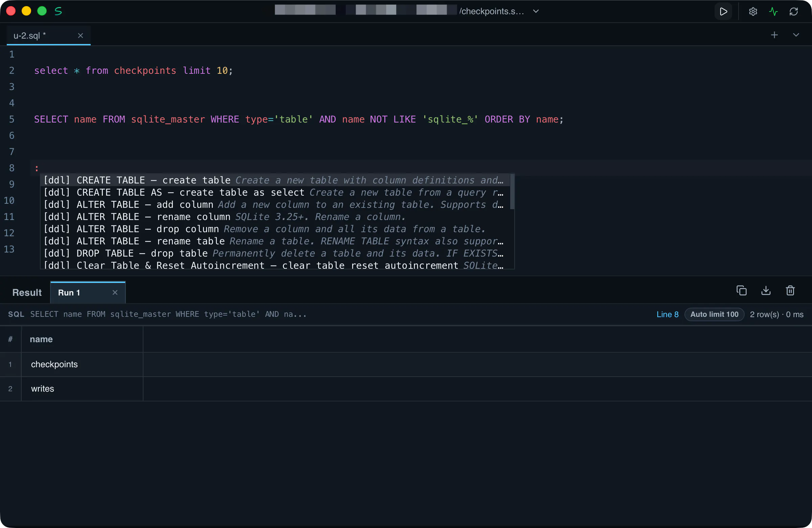The width and height of the screenshot is (812, 528).
Task: Delete results with the trash icon
Action: 790,290
